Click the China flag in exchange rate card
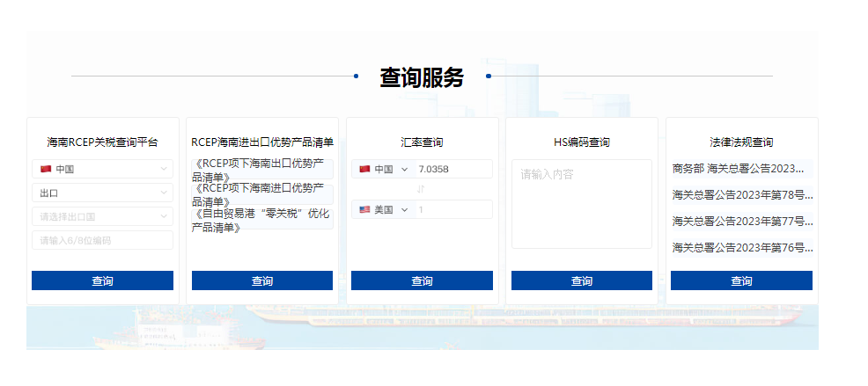Screen dimensions: 868x386 pyautogui.click(x=364, y=169)
